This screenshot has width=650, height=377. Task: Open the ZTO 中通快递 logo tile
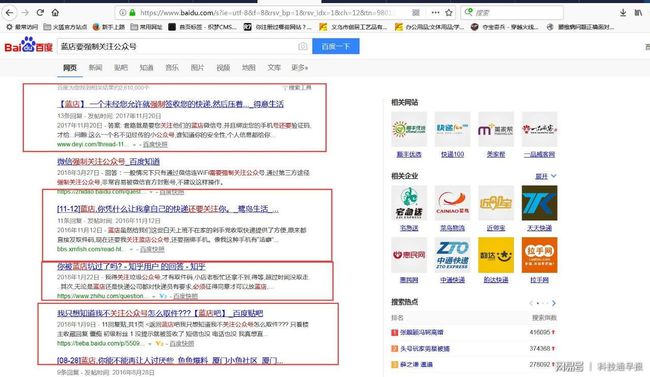[452, 255]
